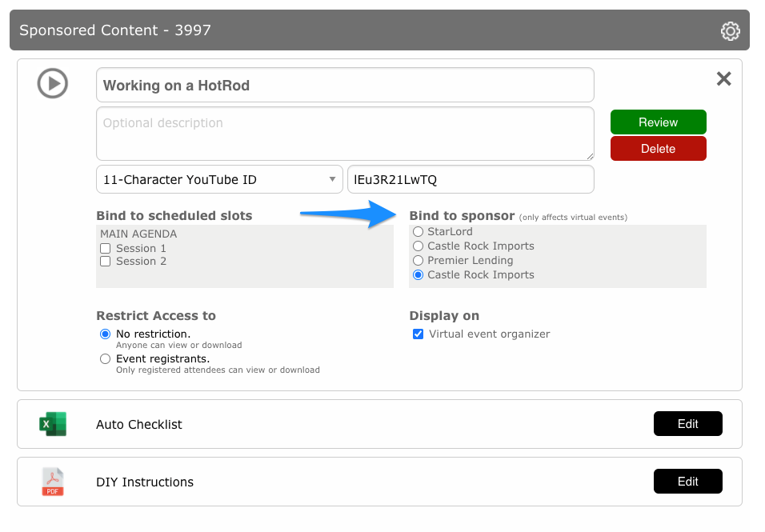
Task: Click the video play circle icon
Action: [x=53, y=83]
